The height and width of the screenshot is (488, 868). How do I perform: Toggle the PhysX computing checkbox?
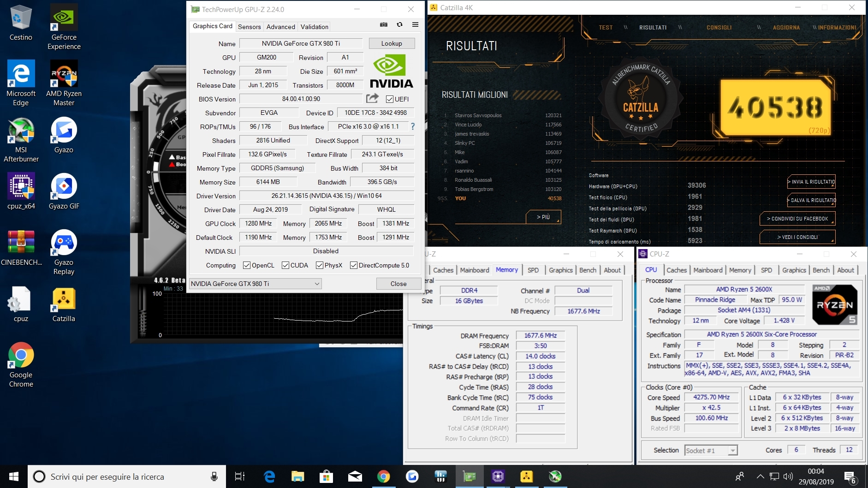tap(320, 265)
